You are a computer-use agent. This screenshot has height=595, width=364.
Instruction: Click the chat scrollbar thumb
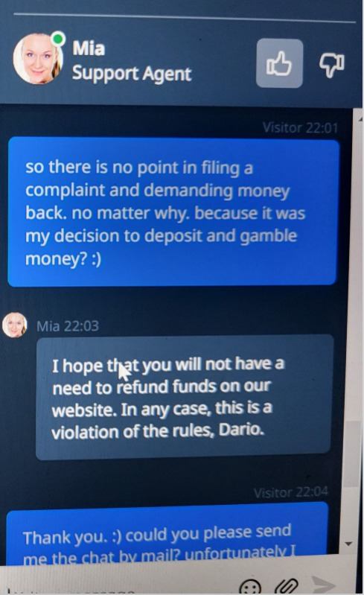click(353, 454)
